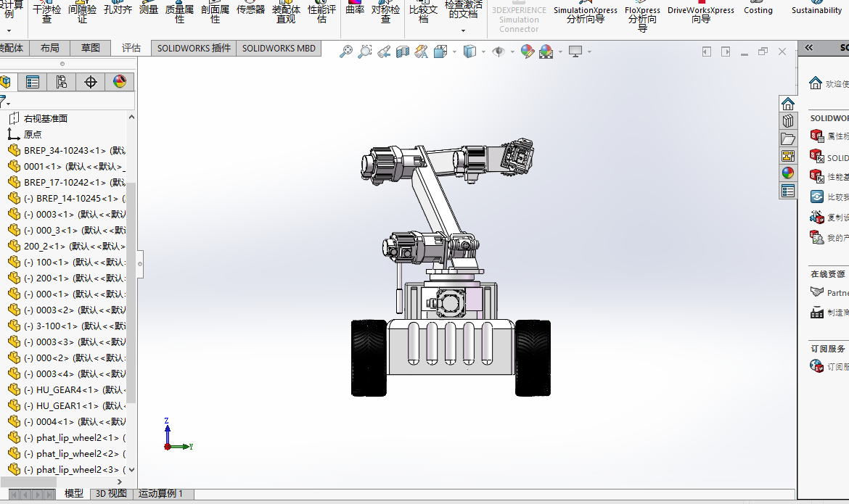
Task: Open File Explorer folder tab in task pane
Action: coord(788,139)
